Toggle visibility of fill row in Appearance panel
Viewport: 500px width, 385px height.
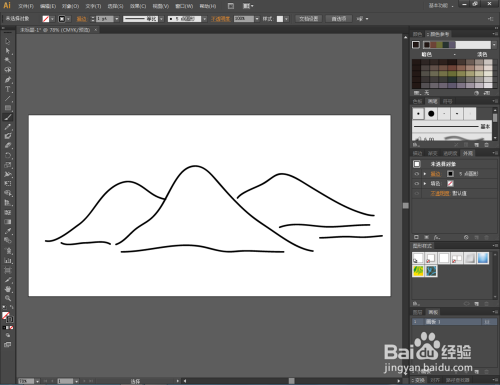point(417,183)
